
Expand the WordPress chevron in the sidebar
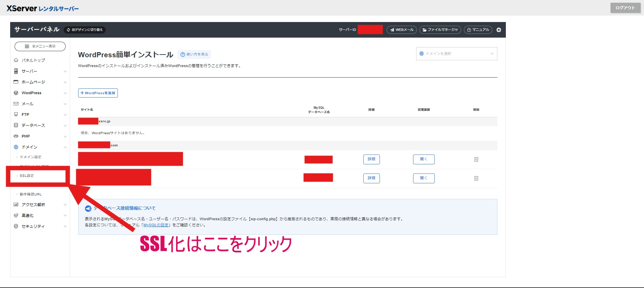click(x=65, y=93)
